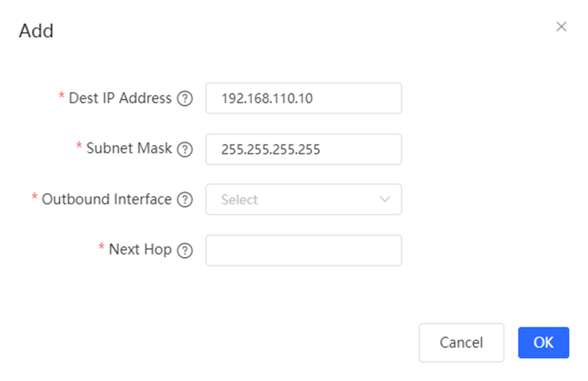
Task: Click the red asterisk before Outbound Interface
Action: pyautogui.click(x=35, y=198)
